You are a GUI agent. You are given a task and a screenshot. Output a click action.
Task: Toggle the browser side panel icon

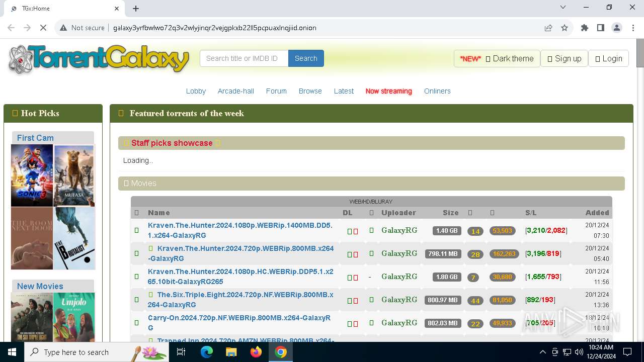[601, 28]
